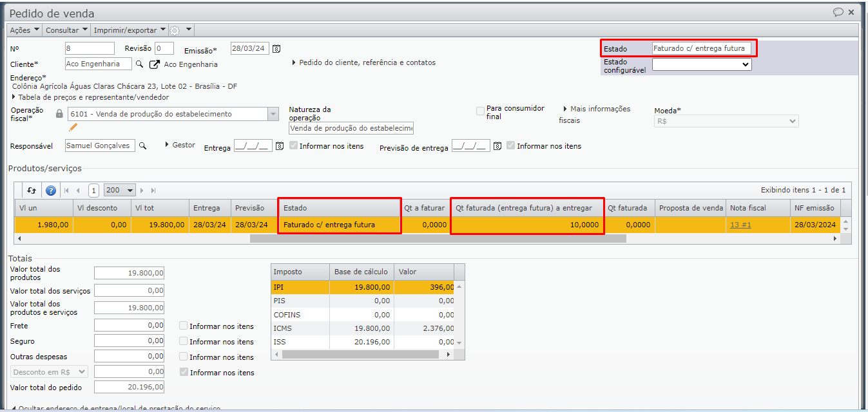Open Moeda R$ dropdown
This screenshot has width=868, height=412.
coord(726,121)
